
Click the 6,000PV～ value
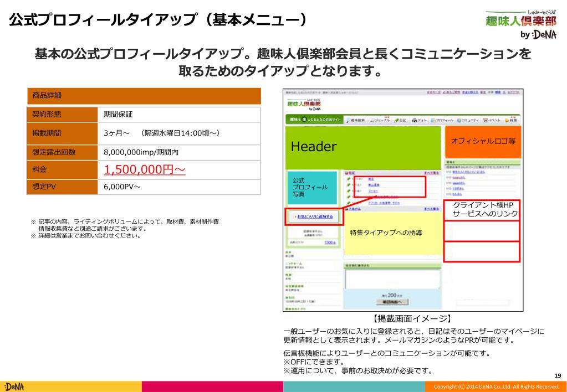click(x=122, y=187)
